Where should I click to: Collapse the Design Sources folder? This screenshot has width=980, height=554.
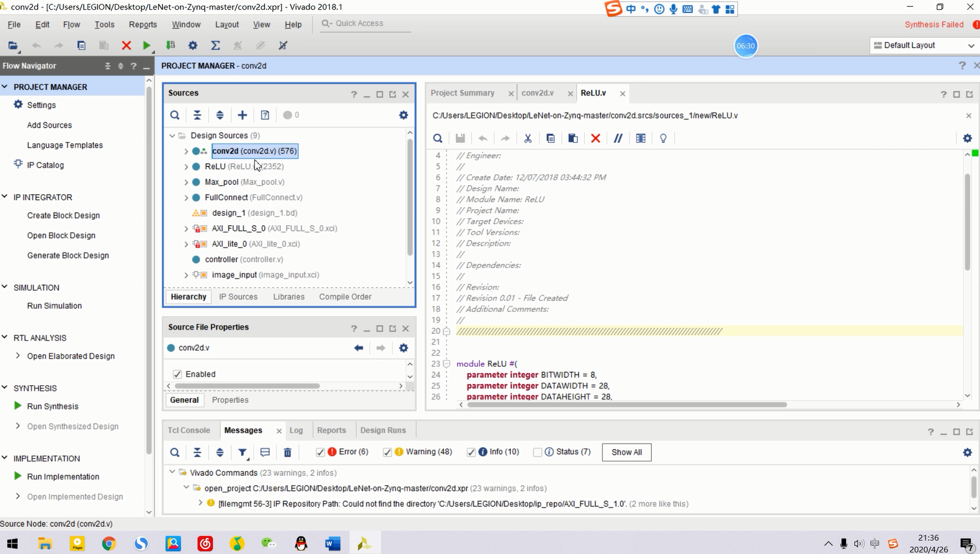coord(172,135)
